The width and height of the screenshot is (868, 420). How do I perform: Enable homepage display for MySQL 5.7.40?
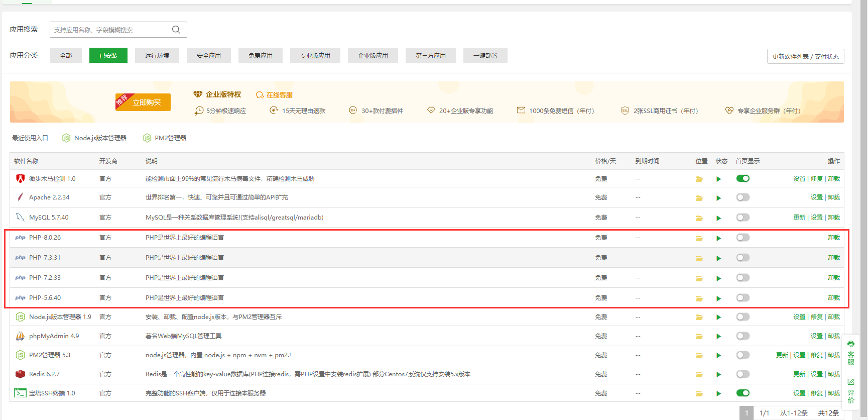[x=743, y=218]
